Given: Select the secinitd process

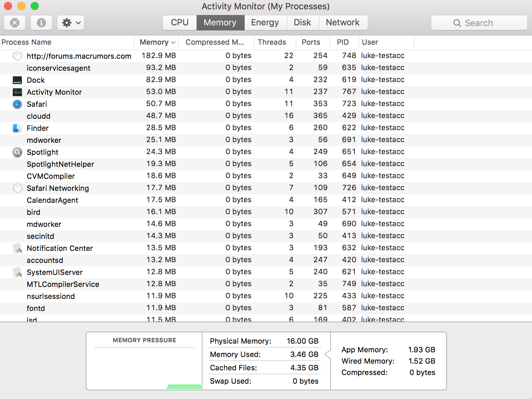Looking at the screenshot, I should pos(266,236).
